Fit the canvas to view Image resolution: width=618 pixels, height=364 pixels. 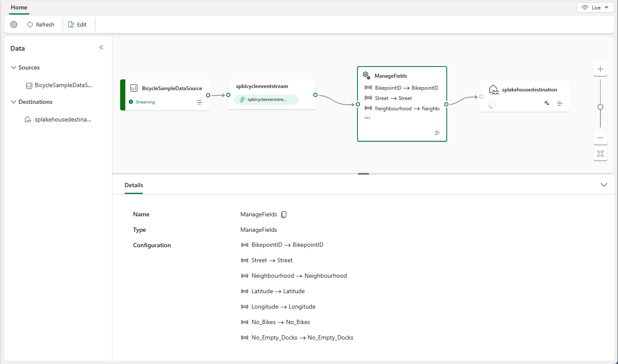(x=600, y=154)
